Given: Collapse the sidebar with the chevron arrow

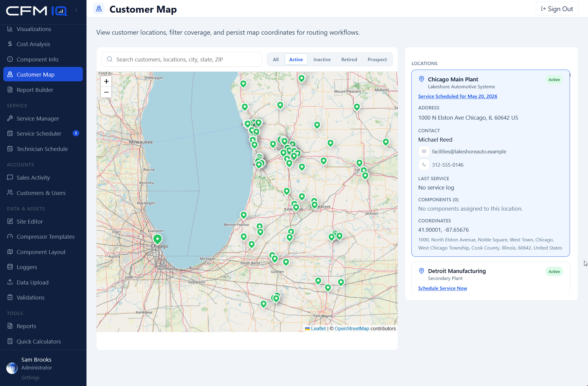Looking at the screenshot, I should (77, 10).
